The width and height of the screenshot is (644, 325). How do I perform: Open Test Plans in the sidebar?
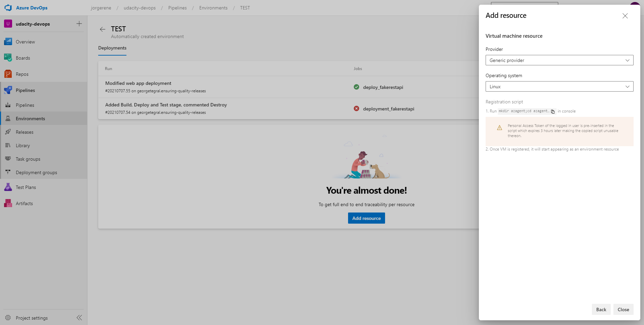click(44, 187)
